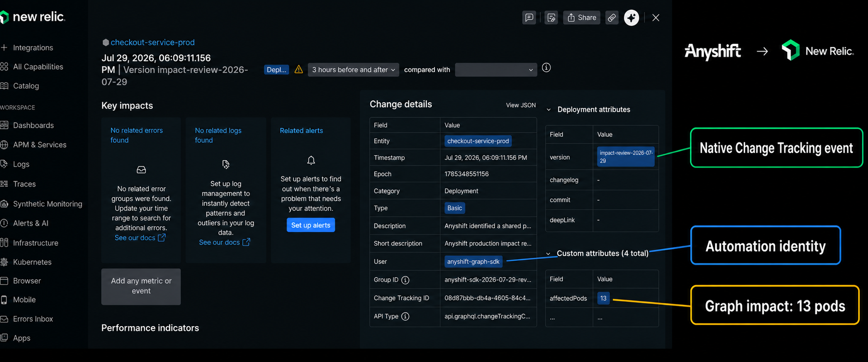Follow See our docs in errors card

pyautogui.click(x=140, y=238)
